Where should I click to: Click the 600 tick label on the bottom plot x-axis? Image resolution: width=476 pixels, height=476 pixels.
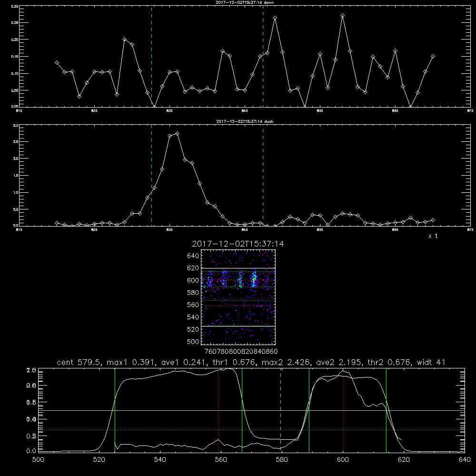tap(343, 460)
